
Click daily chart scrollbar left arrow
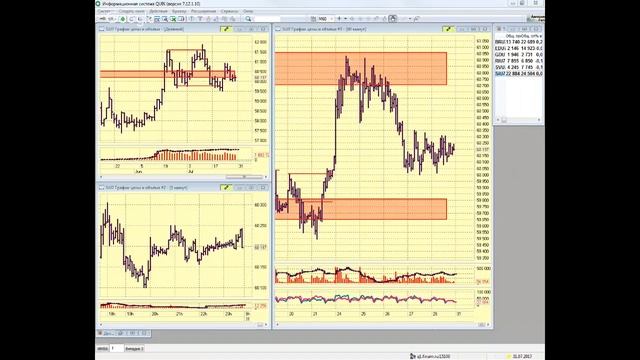(x=101, y=177)
